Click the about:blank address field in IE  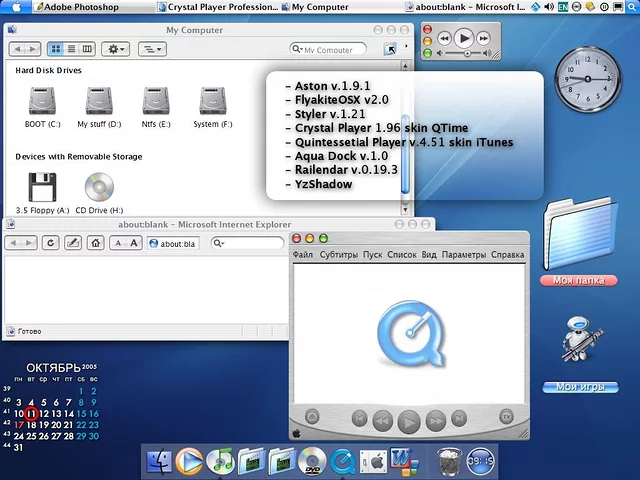[x=173, y=244]
